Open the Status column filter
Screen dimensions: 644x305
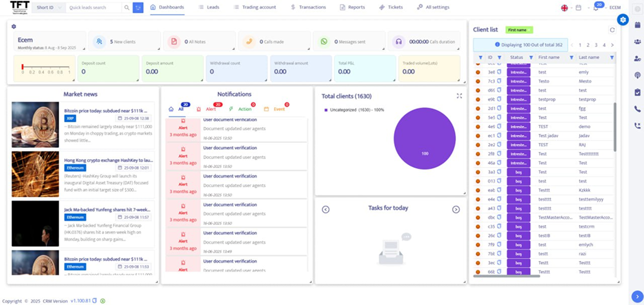(531, 57)
